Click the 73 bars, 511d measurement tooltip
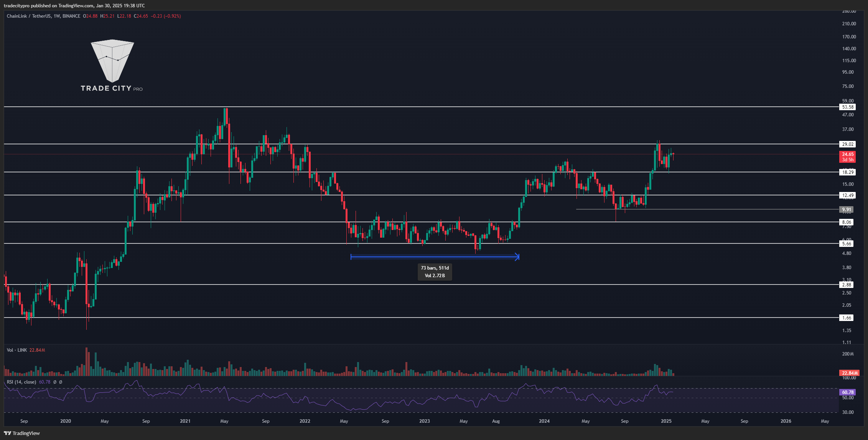This screenshot has height=440, width=868. tap(435, 272)
